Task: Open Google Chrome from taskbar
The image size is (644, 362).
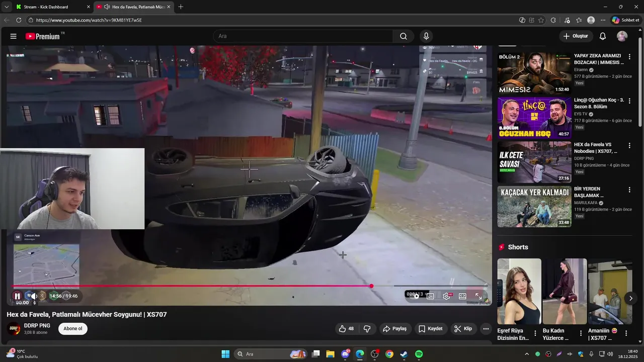Action: 389,354
